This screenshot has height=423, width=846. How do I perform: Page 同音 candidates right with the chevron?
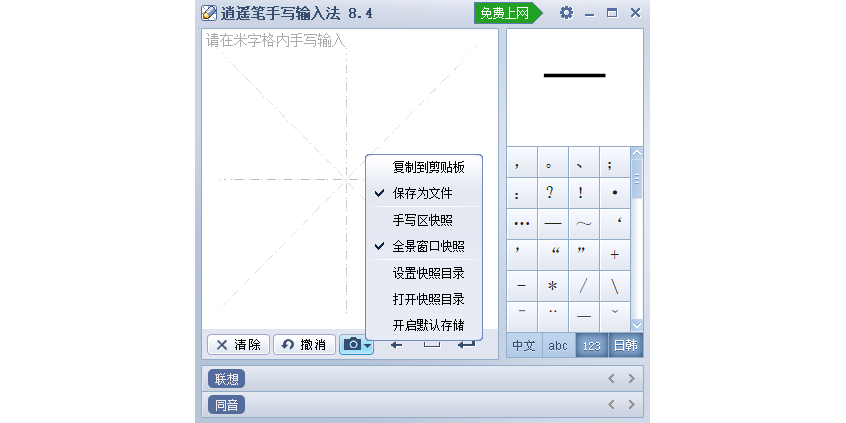point(631,405)
